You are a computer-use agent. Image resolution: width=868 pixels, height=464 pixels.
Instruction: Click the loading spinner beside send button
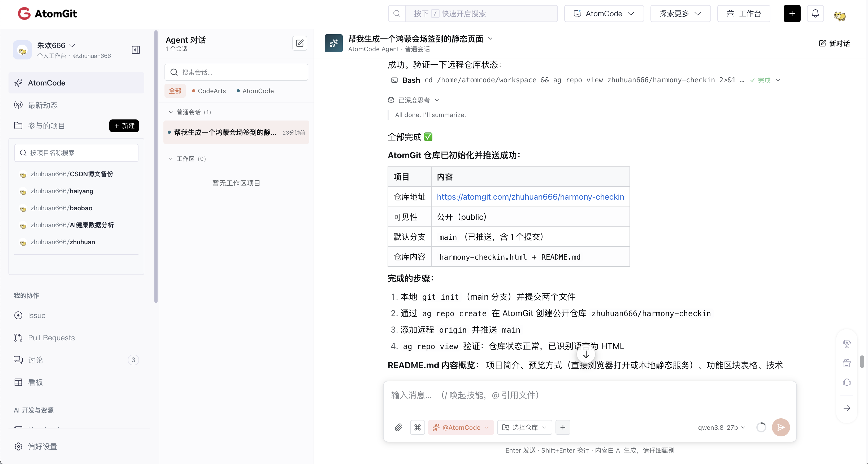point(761,427)
